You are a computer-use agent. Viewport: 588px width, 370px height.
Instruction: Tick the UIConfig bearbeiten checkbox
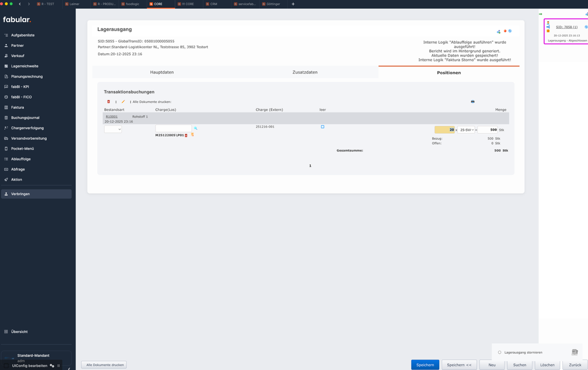coord(6,365)
